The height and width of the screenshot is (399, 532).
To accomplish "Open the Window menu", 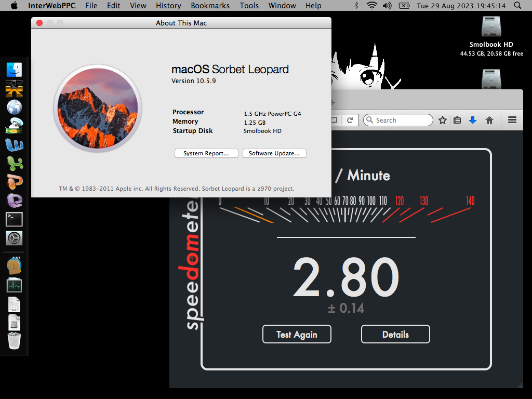I will (x=282, y=5).
